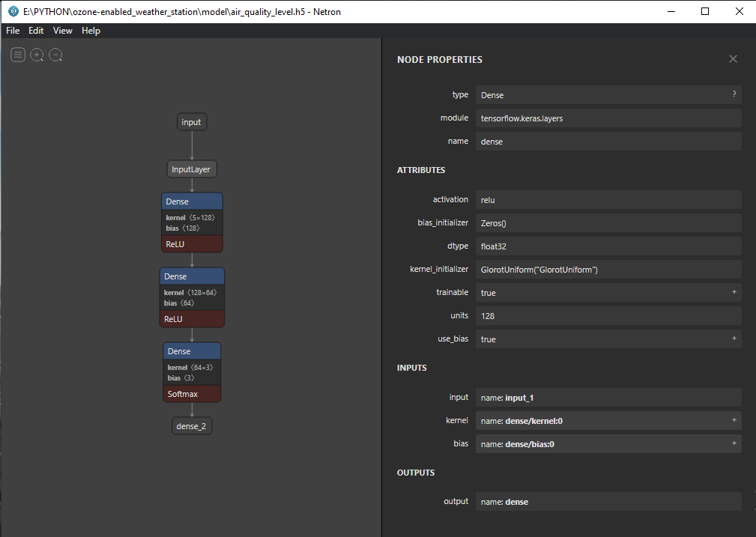Open the View menu
This screenshot has width=756, height=537.
(63, 31)
